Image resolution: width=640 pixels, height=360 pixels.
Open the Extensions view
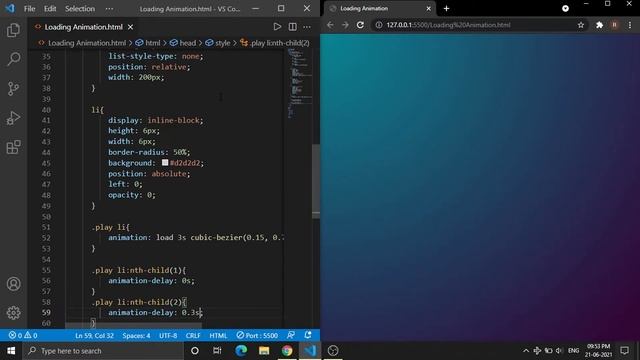tap(13, 147)
